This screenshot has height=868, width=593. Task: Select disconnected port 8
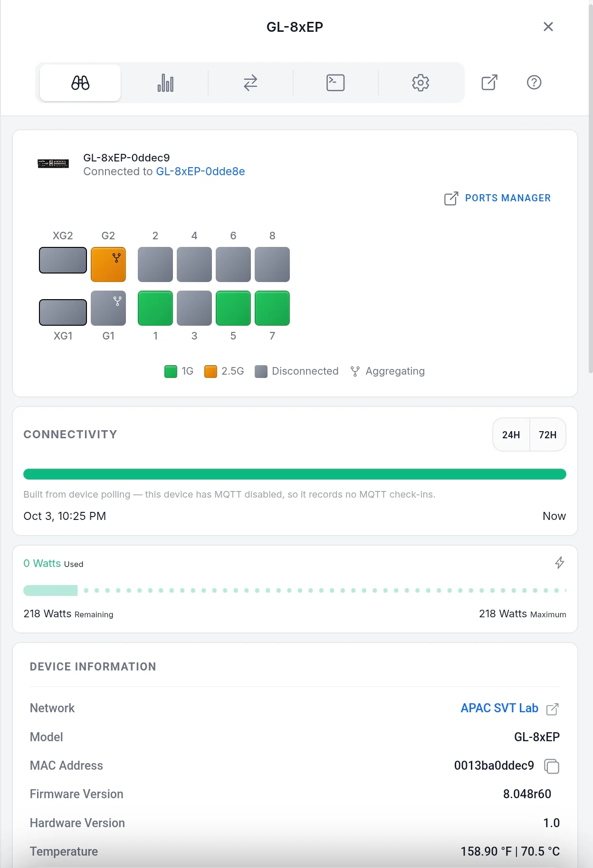[x=272, y=264]
